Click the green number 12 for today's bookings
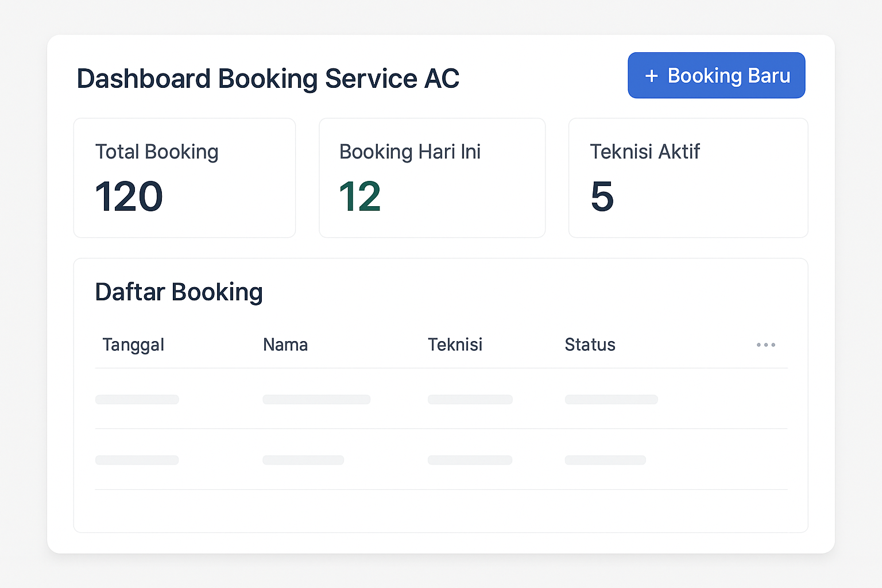 point(360,196)
